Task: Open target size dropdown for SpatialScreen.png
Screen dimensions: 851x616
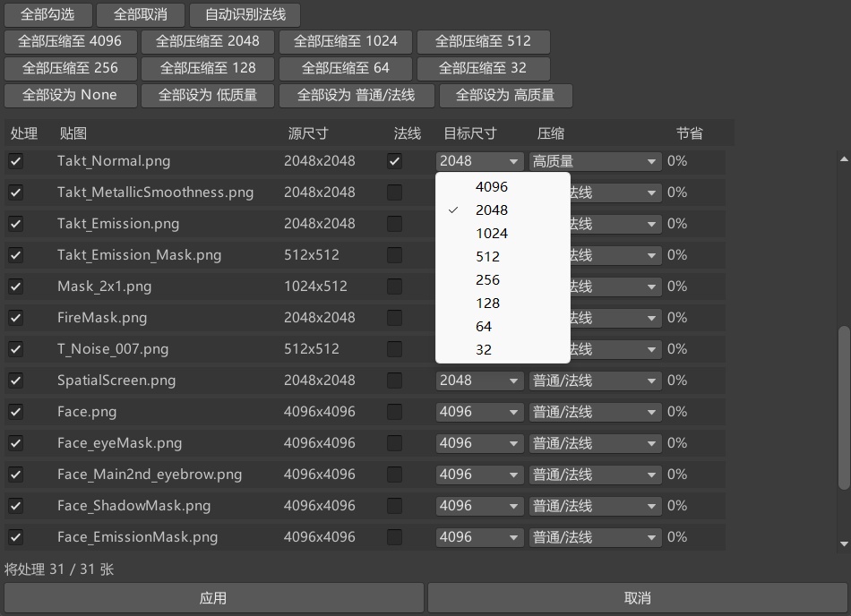Action: tap(480, 381)
